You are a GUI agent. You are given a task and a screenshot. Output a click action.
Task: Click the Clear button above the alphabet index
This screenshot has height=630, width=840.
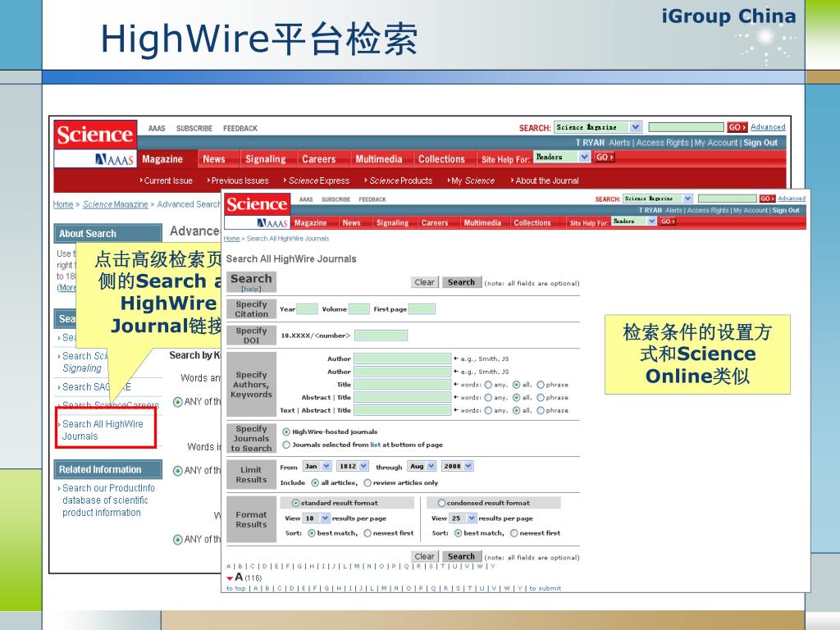(x=424, y=557)
